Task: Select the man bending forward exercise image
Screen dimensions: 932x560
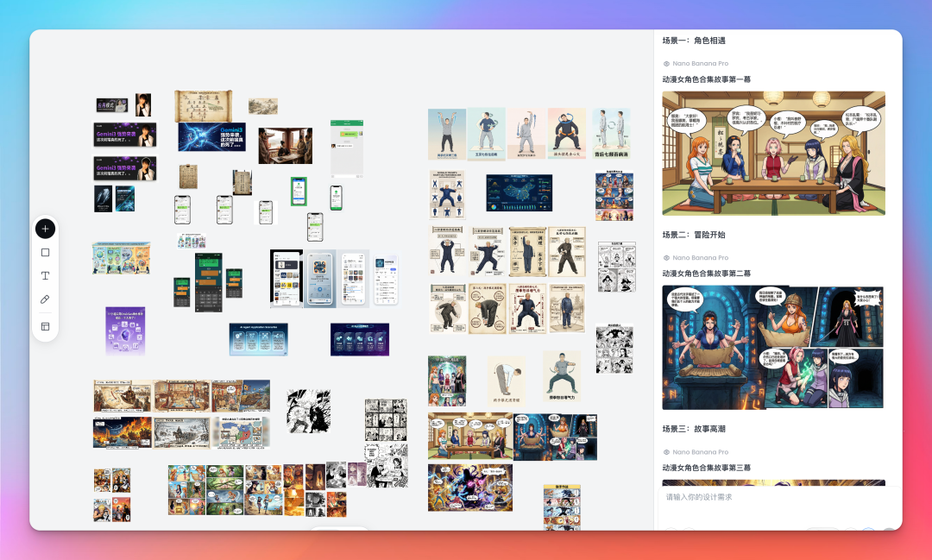Action: pos(507,381)
